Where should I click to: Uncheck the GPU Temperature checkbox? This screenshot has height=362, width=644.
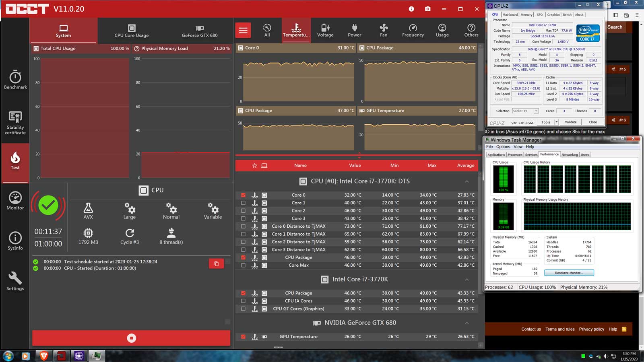click(243, 337)
